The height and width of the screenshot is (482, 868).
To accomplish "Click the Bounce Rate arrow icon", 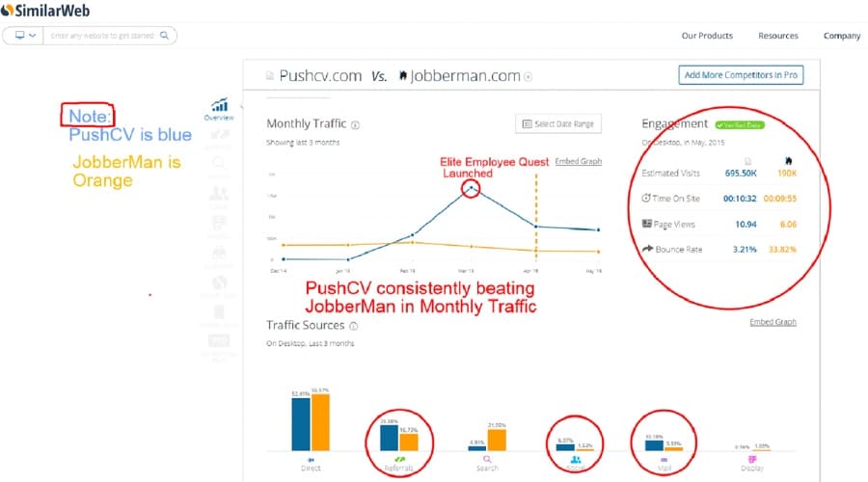I will (x=647, y=249).
